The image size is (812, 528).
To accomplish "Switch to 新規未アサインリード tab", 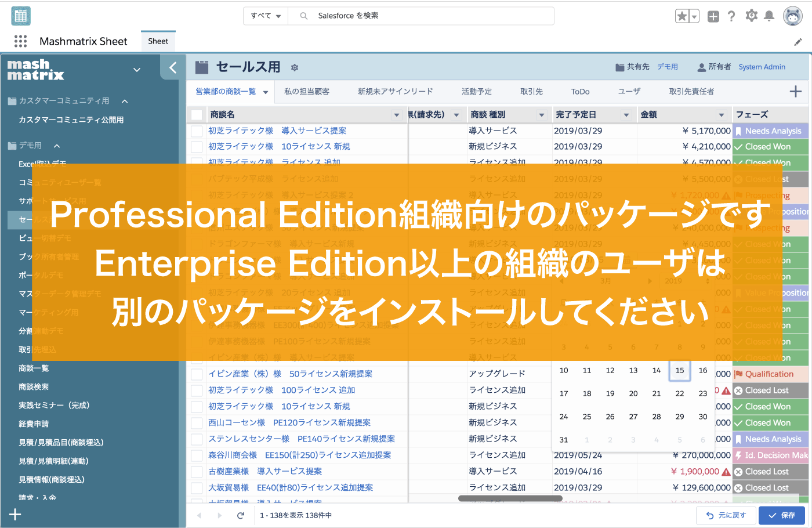I will point(396,92).
